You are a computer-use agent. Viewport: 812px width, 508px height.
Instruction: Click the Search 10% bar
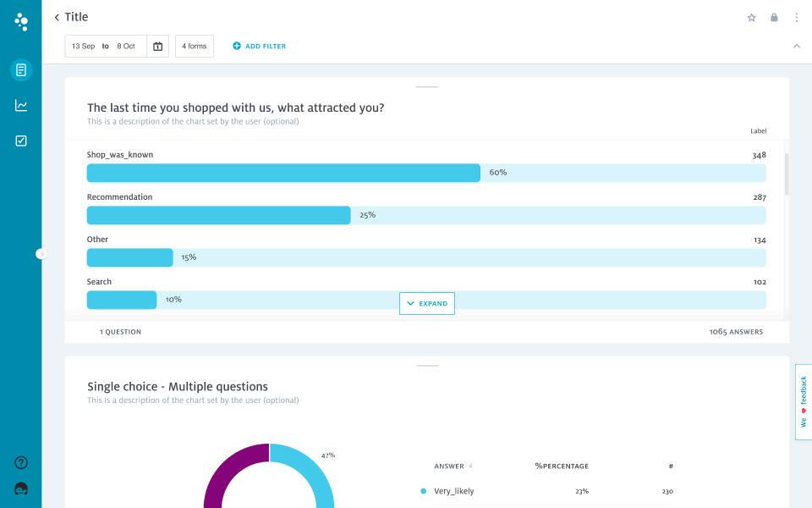coord(122,300)
